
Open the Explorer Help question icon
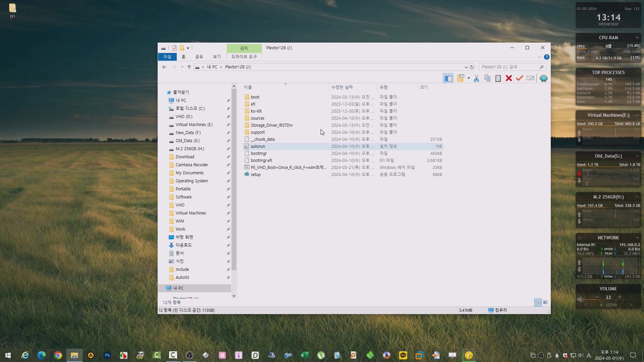tap(547, 57)
